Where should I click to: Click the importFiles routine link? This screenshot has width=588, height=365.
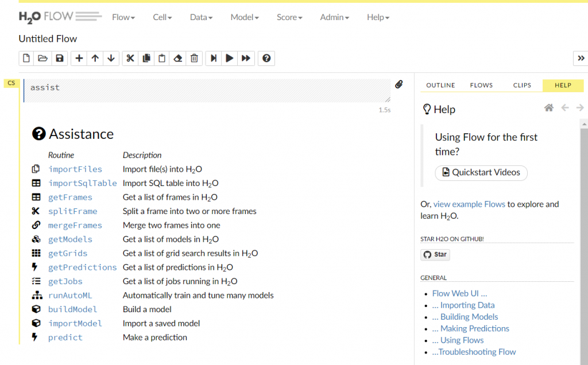(x=75, y=169)
